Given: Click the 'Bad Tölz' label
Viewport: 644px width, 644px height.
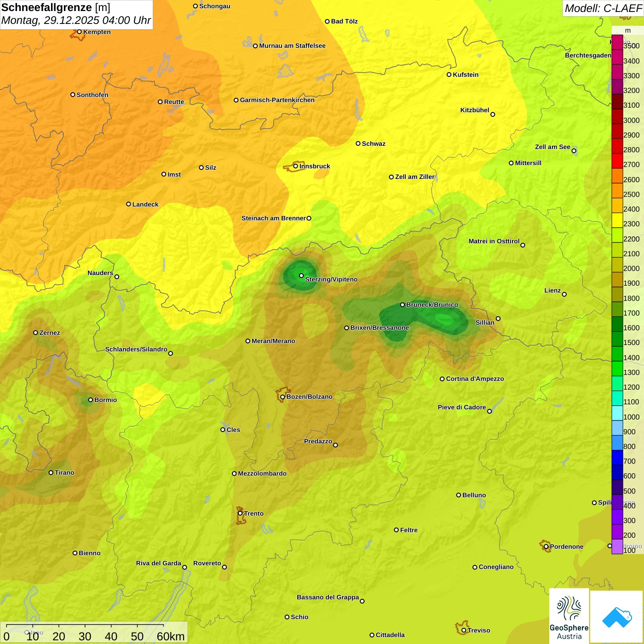Looking at the screenshot, I should [x=345, y=22].
